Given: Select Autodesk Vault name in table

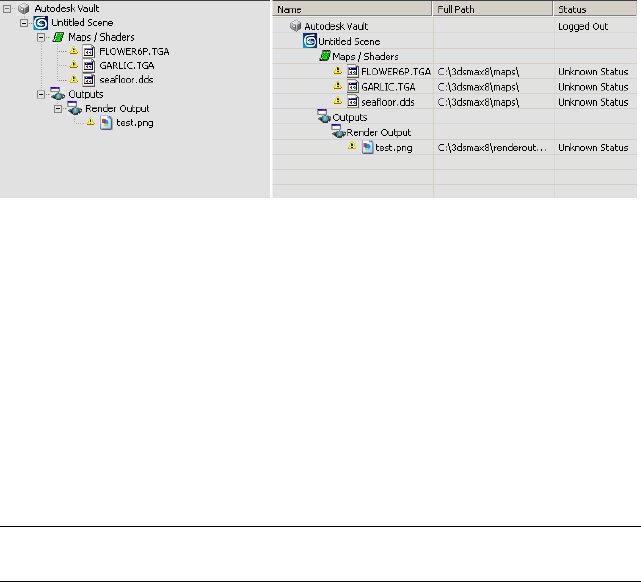Looking at the screenshot, I should 336,27.
